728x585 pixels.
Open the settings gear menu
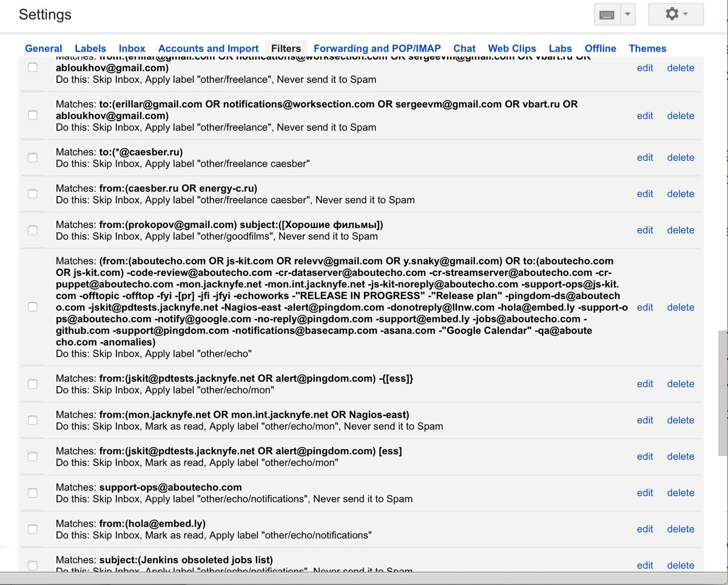coord(676,14)
